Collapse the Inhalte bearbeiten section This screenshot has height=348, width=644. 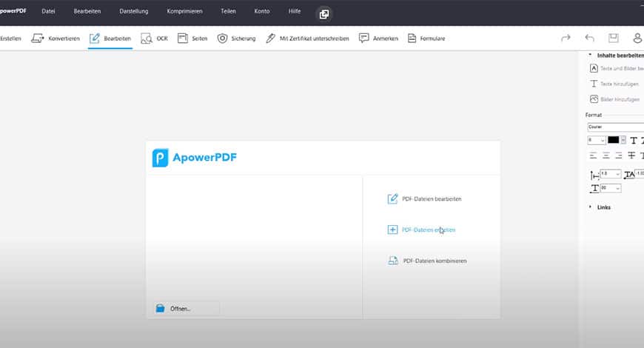[x=590, y=55]
